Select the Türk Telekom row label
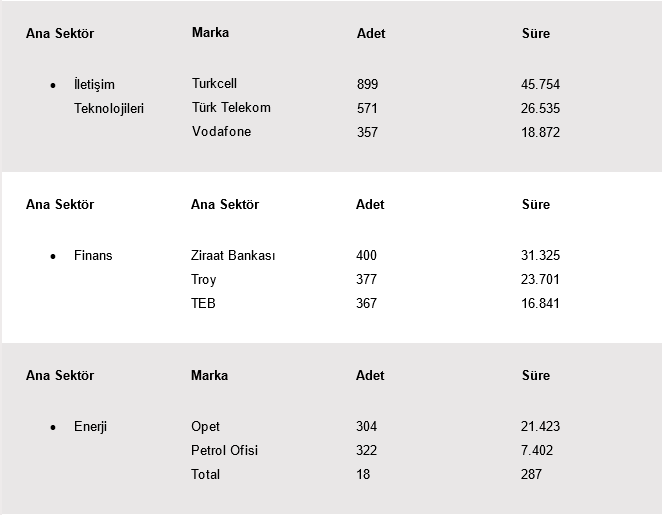Screen dimensions: 662x515 231,108
